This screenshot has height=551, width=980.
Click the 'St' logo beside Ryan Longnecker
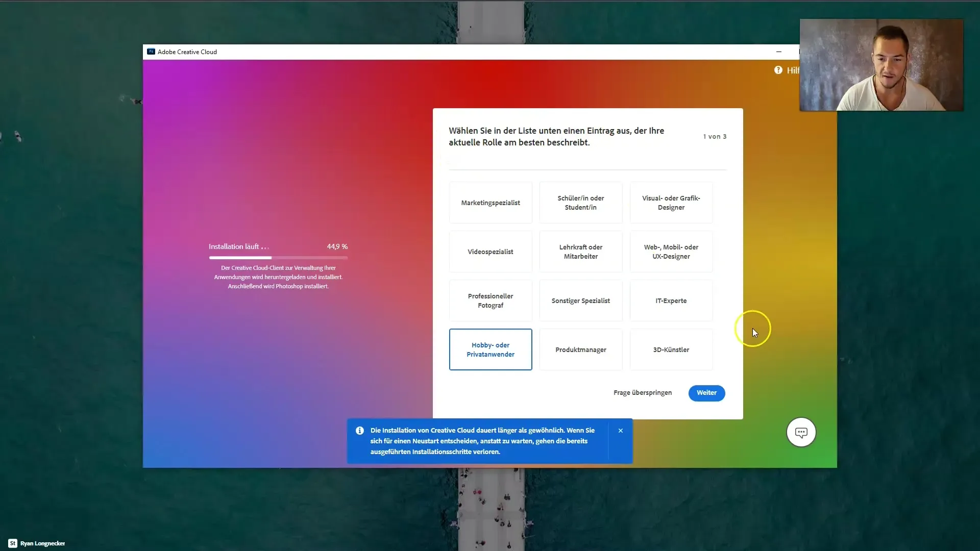point(13,543)
